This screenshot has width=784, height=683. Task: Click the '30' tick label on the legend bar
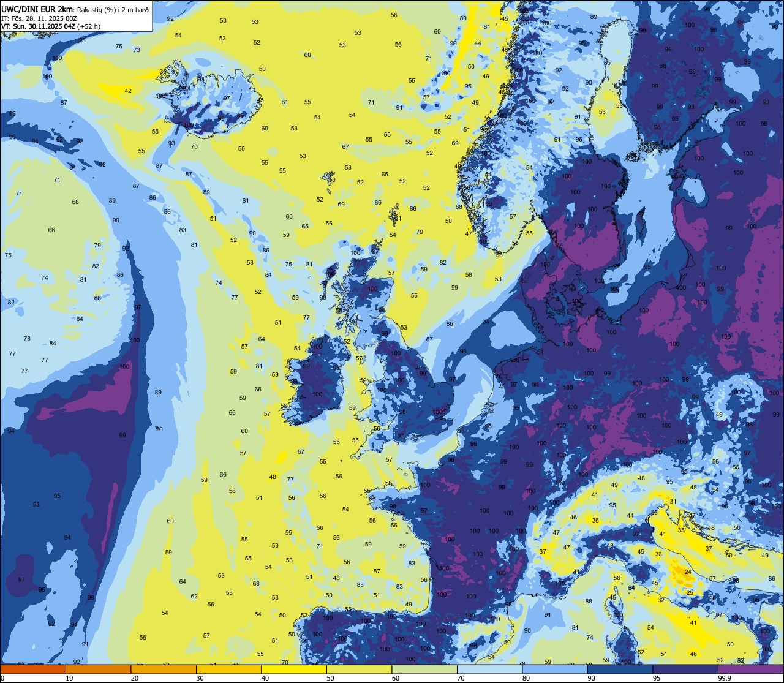(200, 678)
